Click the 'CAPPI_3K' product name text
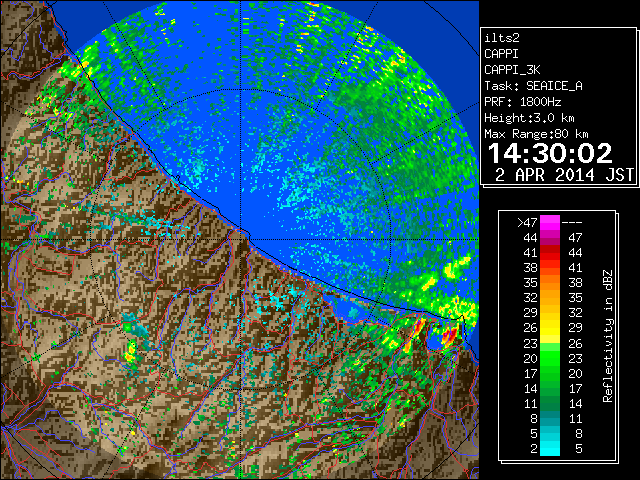 click(512, 70)
